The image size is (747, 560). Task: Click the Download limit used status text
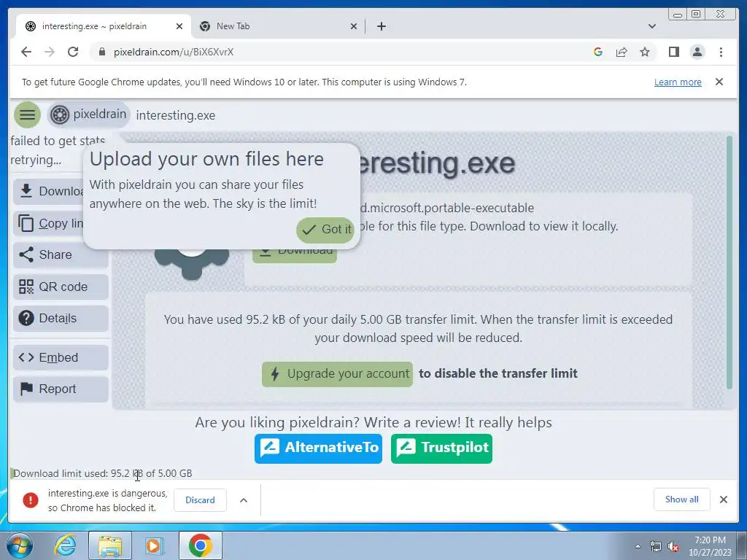(102, 473)
